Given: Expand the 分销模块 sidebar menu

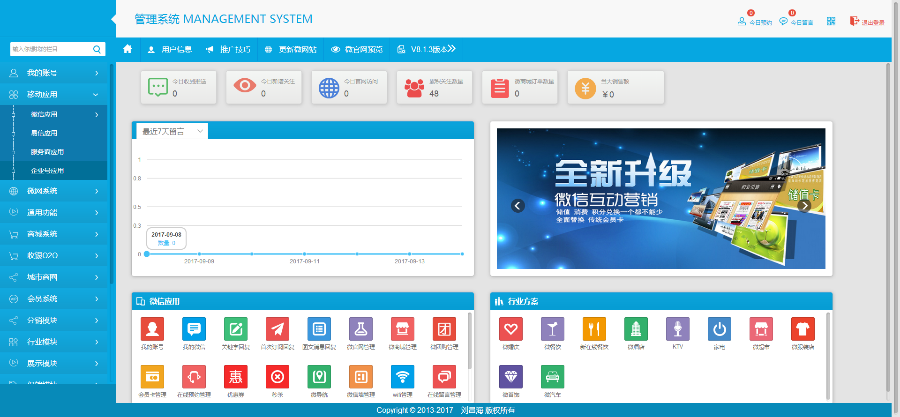Looking at the screenshot, I should [54, 320].
